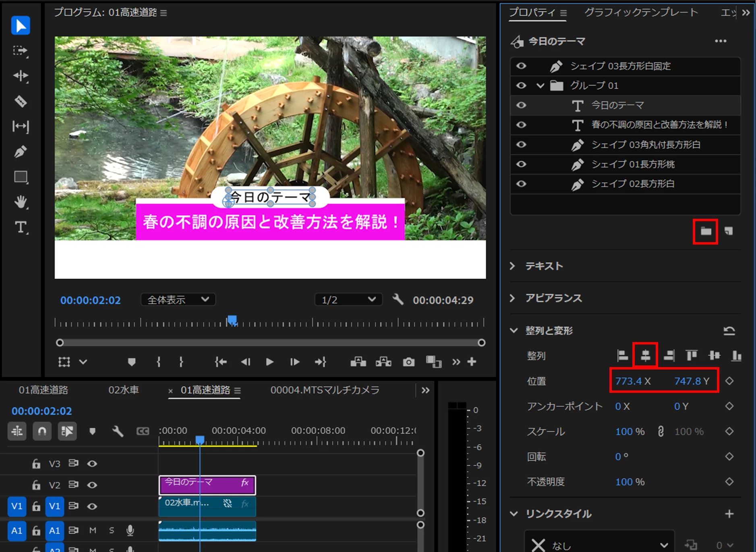Select the Pen tool in toolbar
Viewport: 756px width, 552px height.
[20, 151]
